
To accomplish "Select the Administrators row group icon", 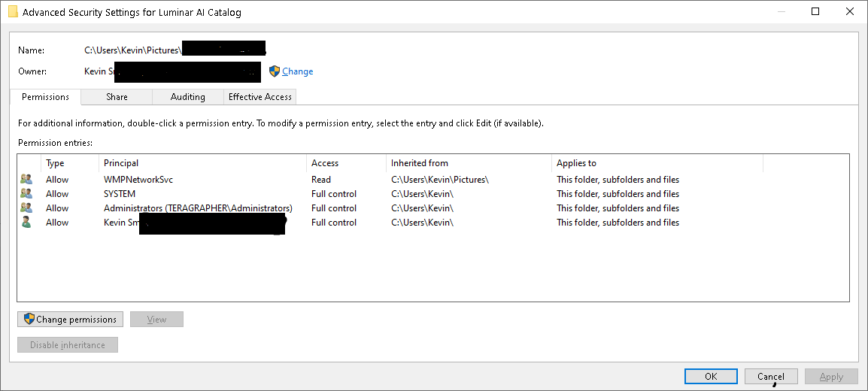I will click(x=26, y=208).
